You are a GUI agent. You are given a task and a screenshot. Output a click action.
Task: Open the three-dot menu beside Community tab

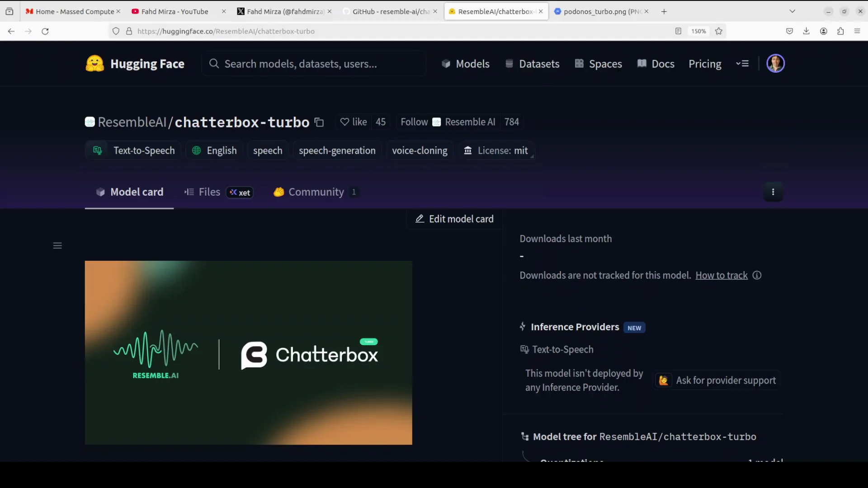(773, 192)
